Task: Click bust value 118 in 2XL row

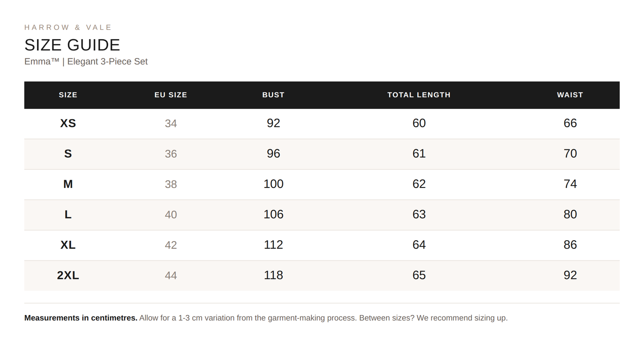Action: pyautogui.click(x=273, y=275)
